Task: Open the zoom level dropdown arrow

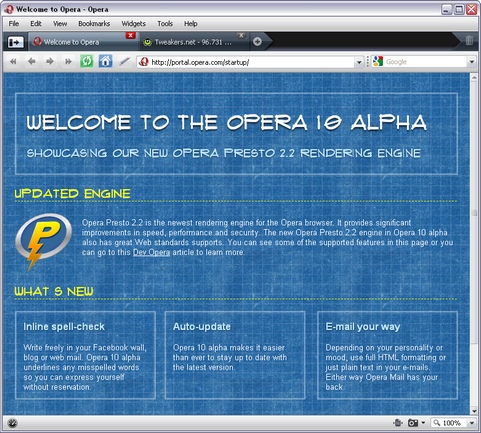Action: [472, 423]
